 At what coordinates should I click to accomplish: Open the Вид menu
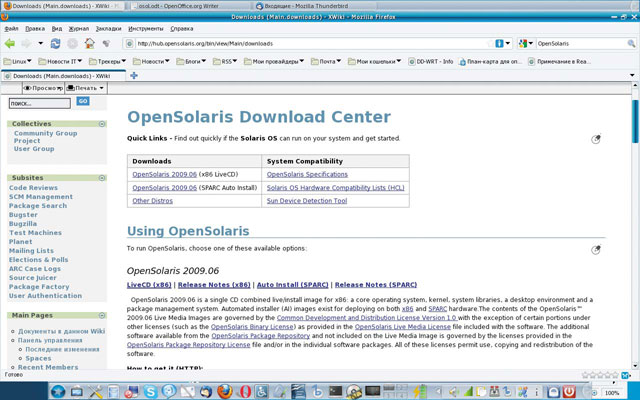[57, 29]
